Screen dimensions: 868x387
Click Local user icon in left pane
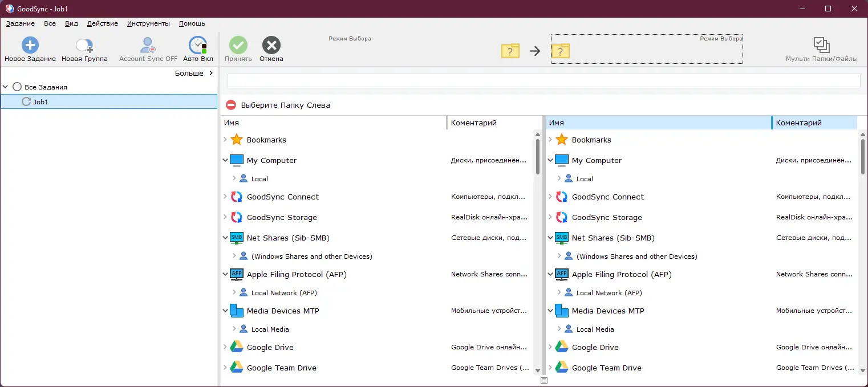[x=244, y=178]
